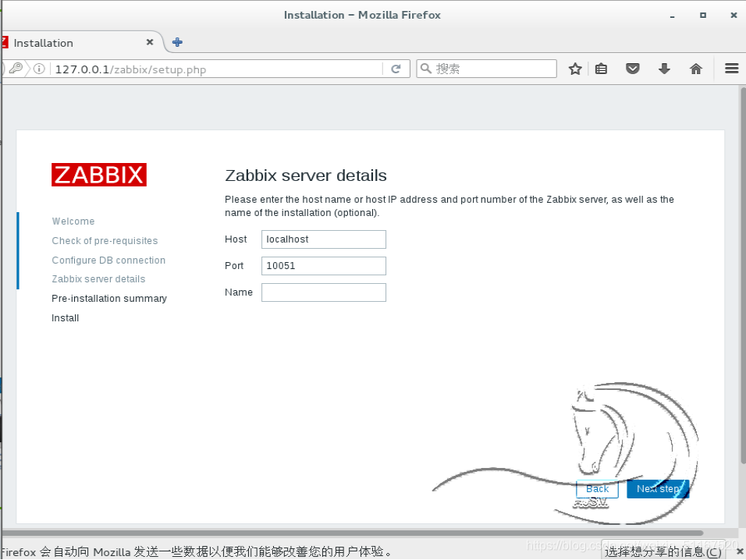Image resolution: width=746 pixels, height=560 pixels.
Task: Reload the page with refresh icon
Action: (x=396, y=69)
